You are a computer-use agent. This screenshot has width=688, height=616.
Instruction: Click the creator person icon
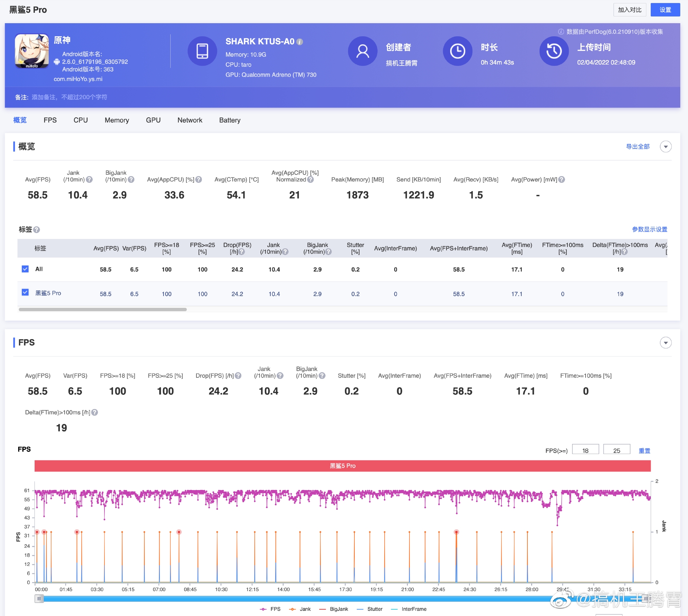[x=362, y=51]
